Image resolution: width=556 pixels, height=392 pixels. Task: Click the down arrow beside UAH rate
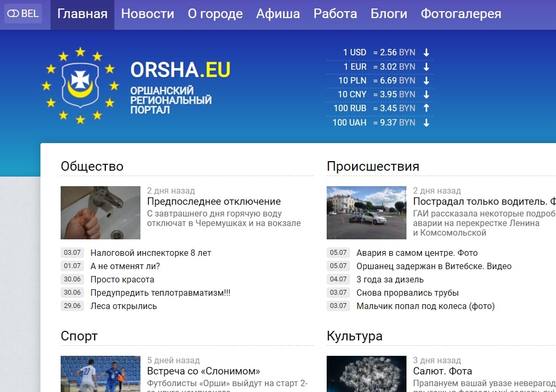(426, 122)
